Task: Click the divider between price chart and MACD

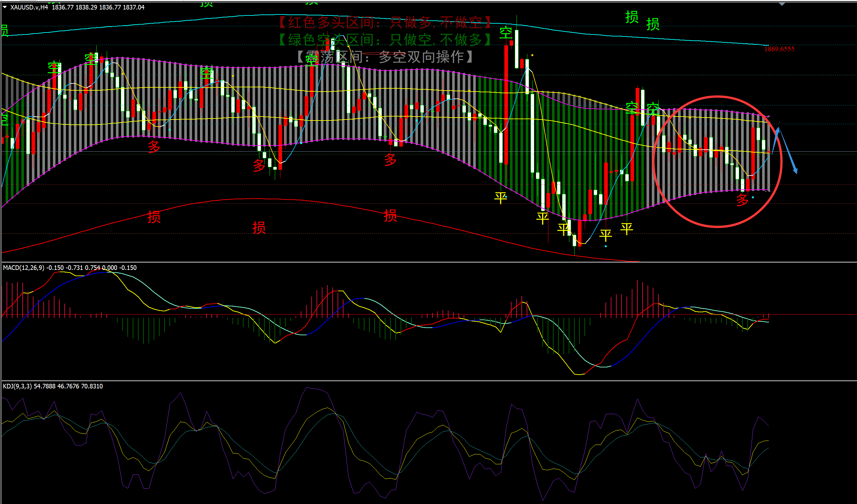Action: point(428,262)
